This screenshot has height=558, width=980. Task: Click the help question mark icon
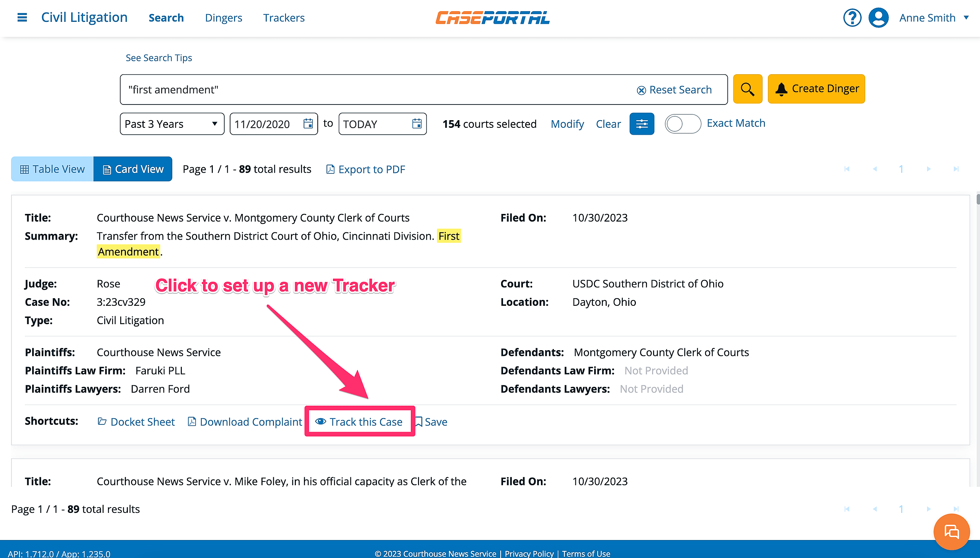pos(852,18)
